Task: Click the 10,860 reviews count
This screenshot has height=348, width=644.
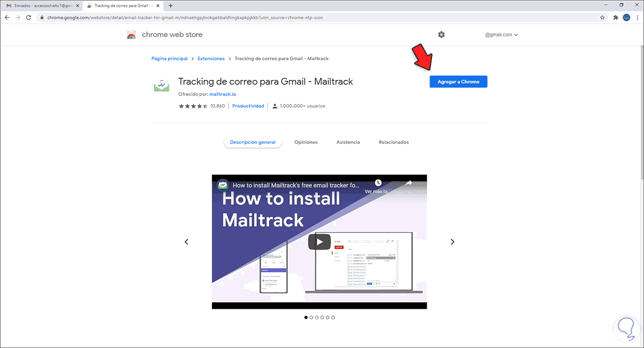Action: (x=217, y=106)
